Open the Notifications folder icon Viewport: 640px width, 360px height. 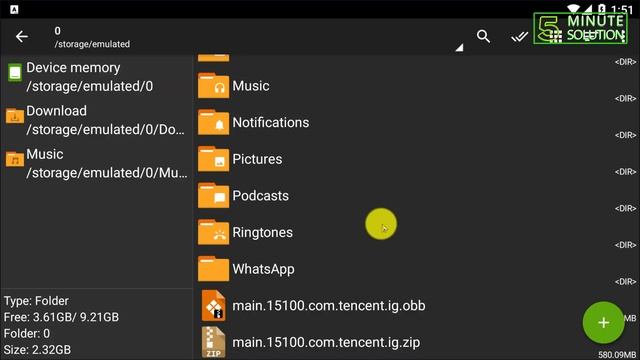coord(213,122)
